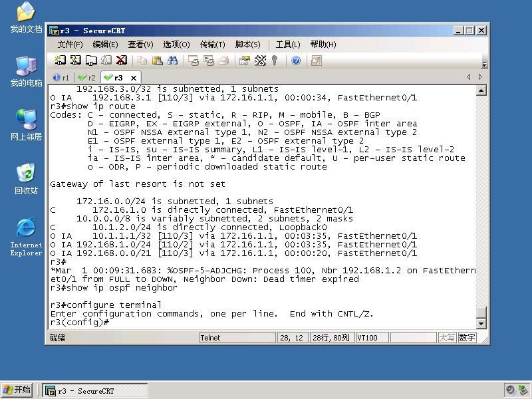Click the grayed Print icon
Screen dimensions: 532x399
click(224, 61)
